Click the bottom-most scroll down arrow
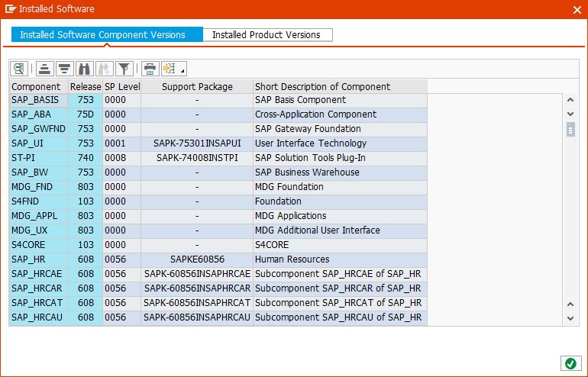 pos(570,318)
